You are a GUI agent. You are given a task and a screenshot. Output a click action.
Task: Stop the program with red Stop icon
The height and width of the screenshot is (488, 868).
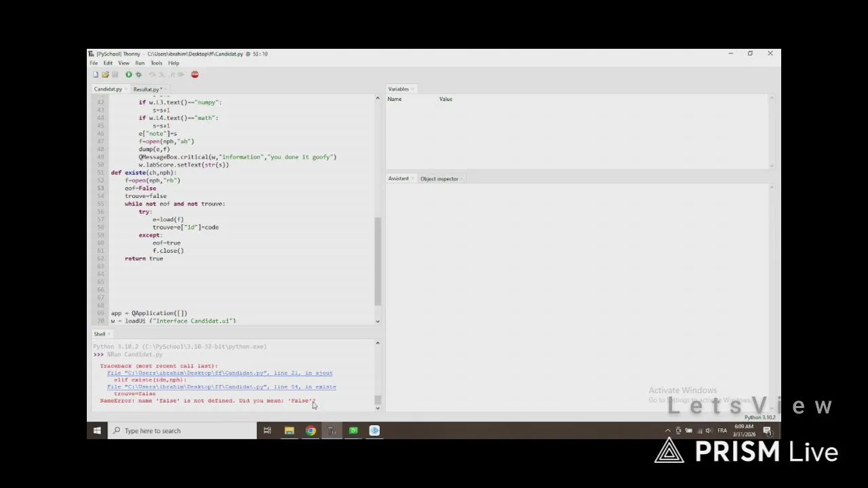point(195,75)
